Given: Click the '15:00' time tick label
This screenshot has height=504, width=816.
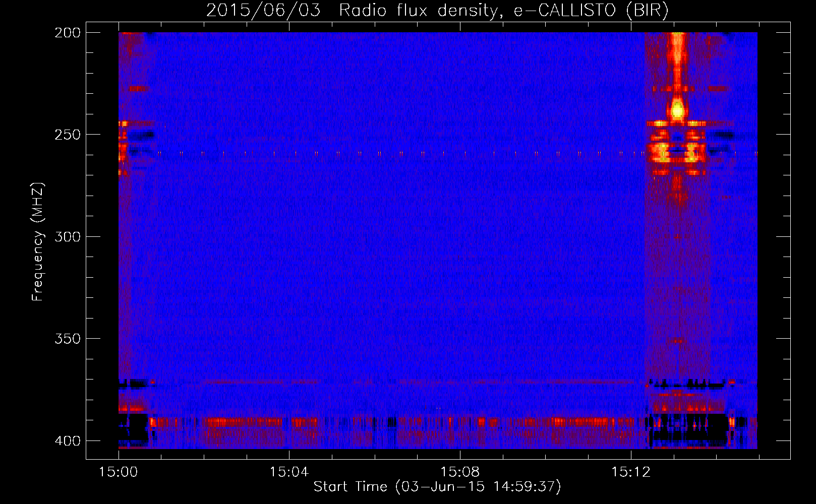Looking at the screenshot, I should 119,472.
